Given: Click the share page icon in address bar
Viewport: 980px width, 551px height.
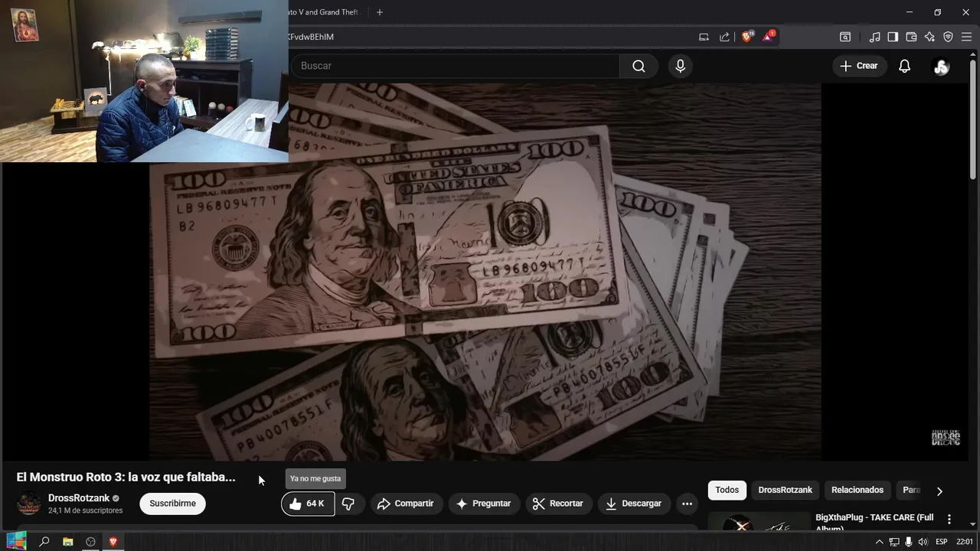Looking at the screenshot, I should 724,37.
